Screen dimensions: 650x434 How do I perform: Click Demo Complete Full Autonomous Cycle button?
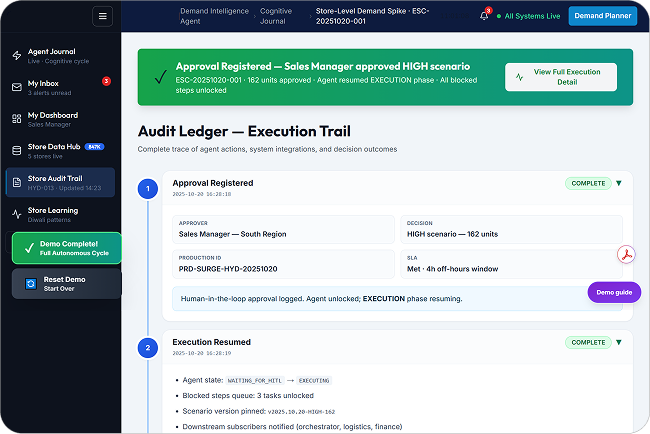coord(66,248)
